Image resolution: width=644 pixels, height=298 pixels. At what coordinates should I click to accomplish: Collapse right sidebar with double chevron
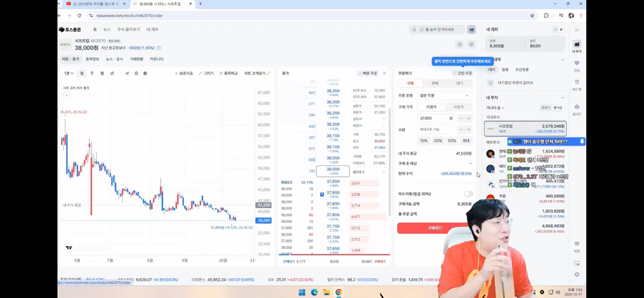coord(577,30)
